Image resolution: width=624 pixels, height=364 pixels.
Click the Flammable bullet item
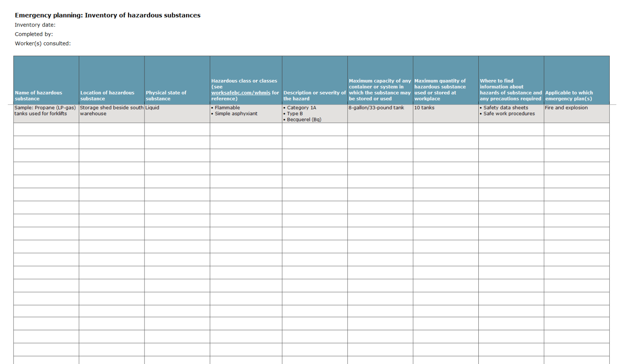(x=227, y=108)
